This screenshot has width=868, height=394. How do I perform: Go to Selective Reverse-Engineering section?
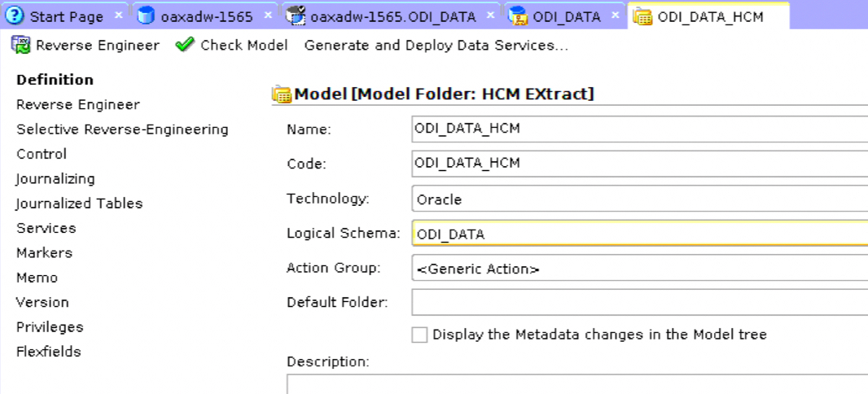pos(122,129)
